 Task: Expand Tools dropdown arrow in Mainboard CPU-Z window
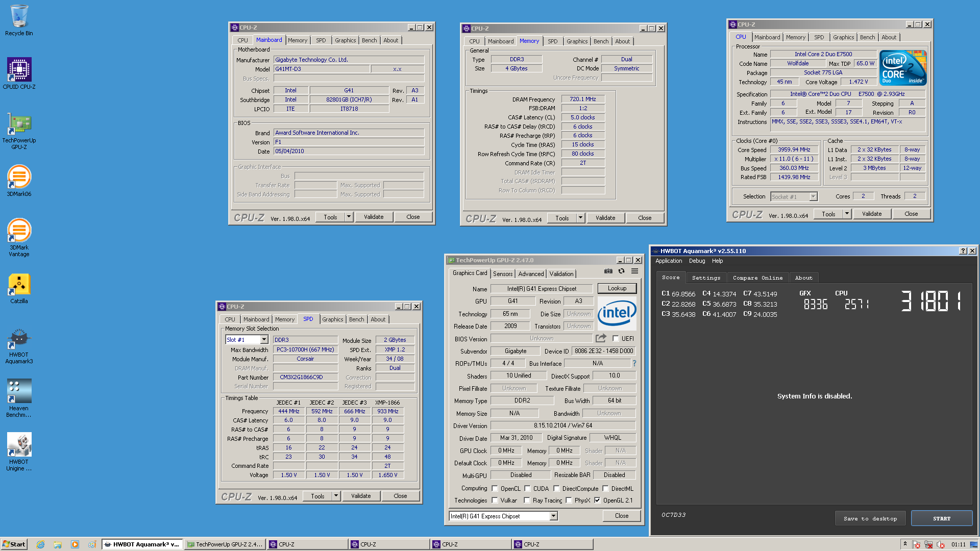349,217
